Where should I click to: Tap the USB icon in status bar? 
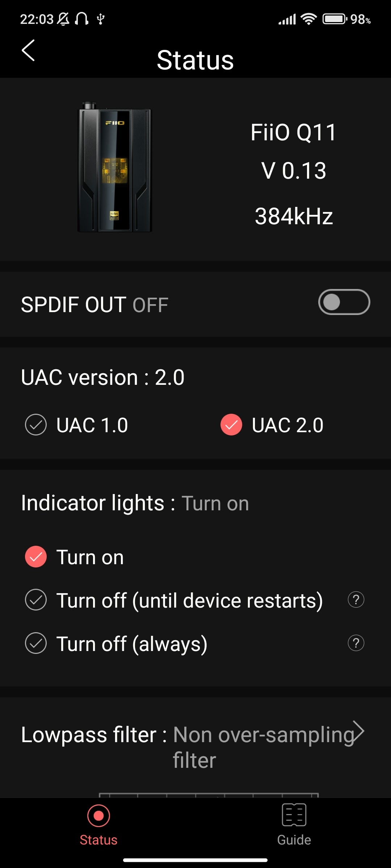click(x=101, y=19)
